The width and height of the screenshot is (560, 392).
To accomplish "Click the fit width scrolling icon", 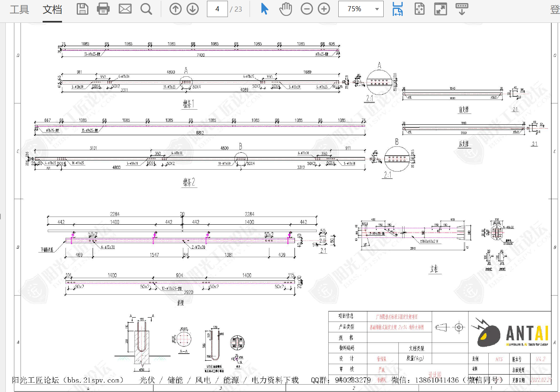I will coord(398,9).
